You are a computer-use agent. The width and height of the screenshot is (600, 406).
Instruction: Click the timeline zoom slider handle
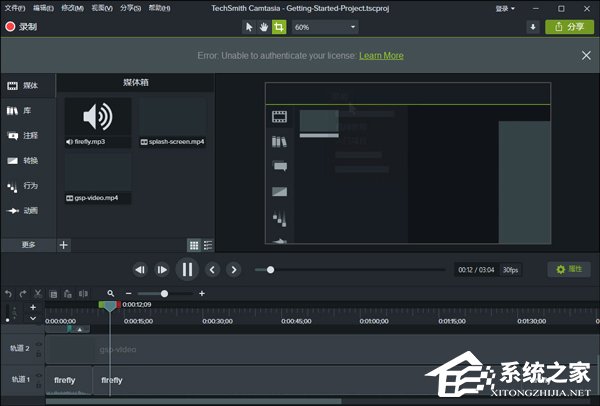tap(164, 293)
